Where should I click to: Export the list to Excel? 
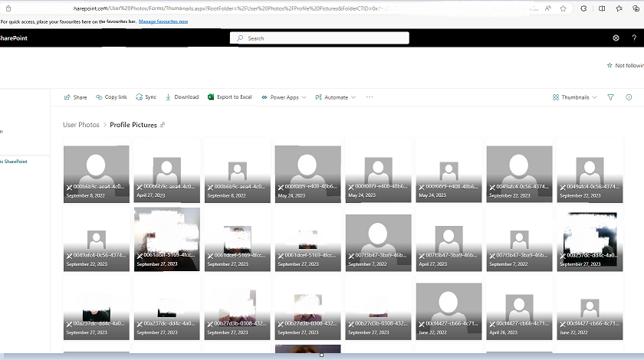[x=229, y=97]
